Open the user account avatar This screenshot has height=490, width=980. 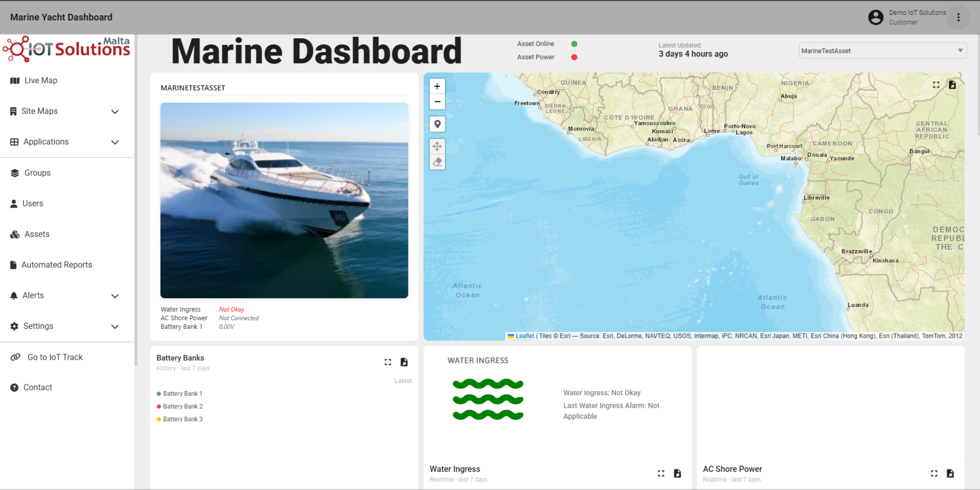pos(876,17)
